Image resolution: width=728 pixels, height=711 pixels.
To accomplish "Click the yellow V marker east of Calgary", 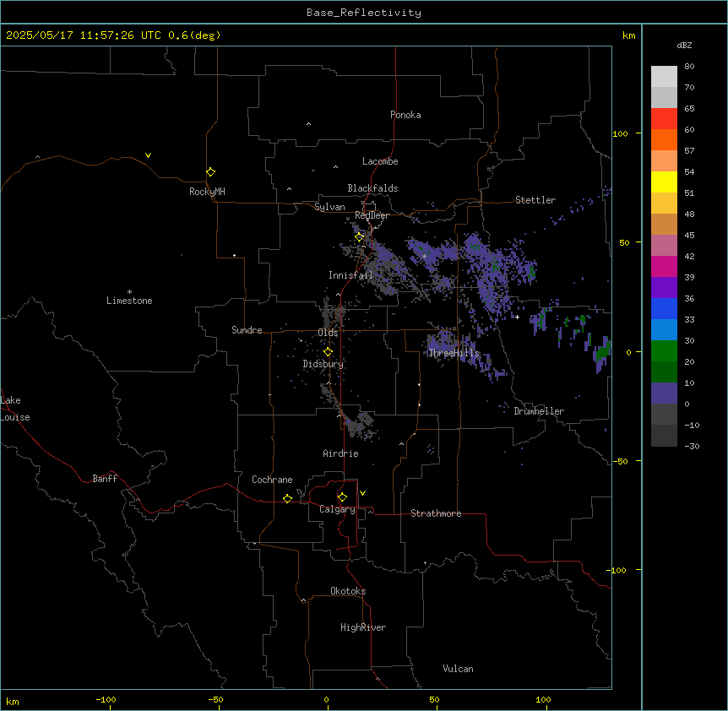I will pyautogui.click(x=362, y=493).
